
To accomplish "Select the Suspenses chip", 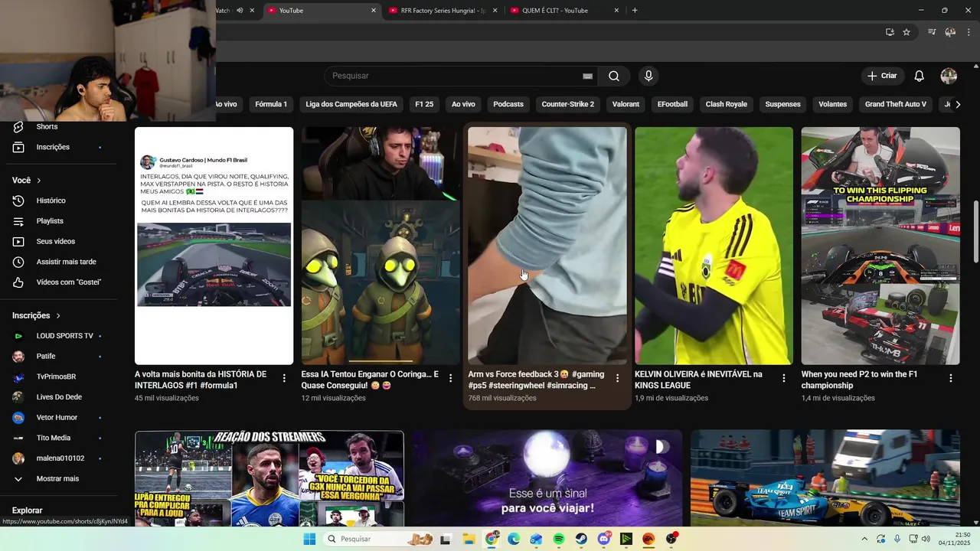I will click(783, 104).
